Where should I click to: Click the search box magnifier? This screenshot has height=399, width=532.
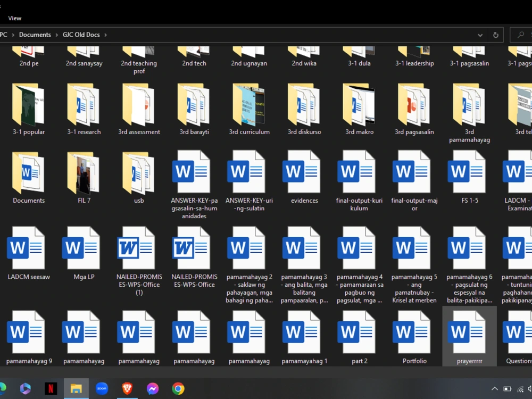click(521, 35)
